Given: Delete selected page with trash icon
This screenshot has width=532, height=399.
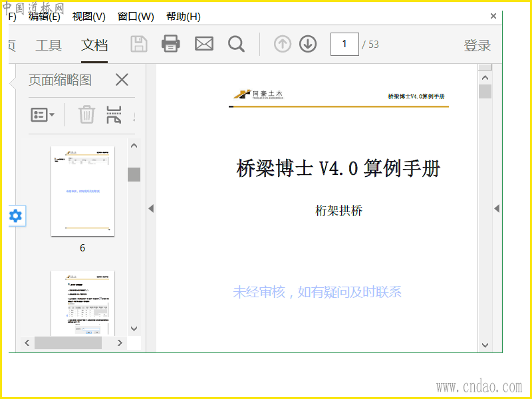Looking at the screenshot, I should [x=86, y=114].
